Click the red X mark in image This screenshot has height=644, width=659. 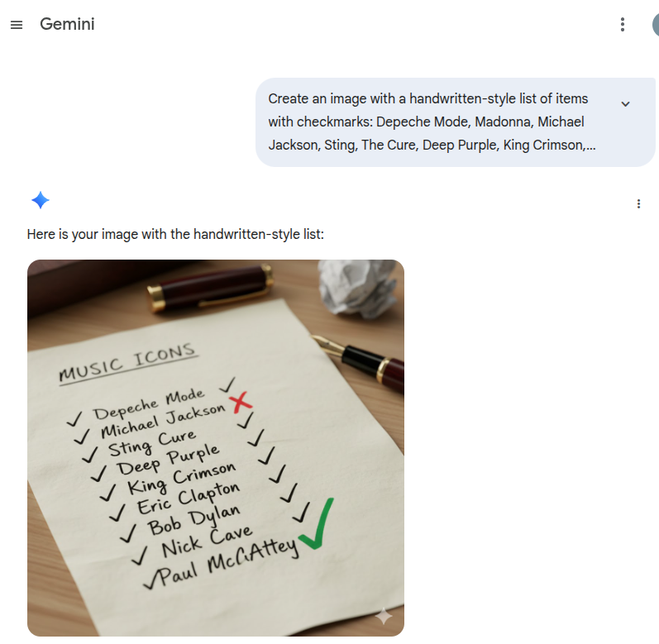(241, 403)
